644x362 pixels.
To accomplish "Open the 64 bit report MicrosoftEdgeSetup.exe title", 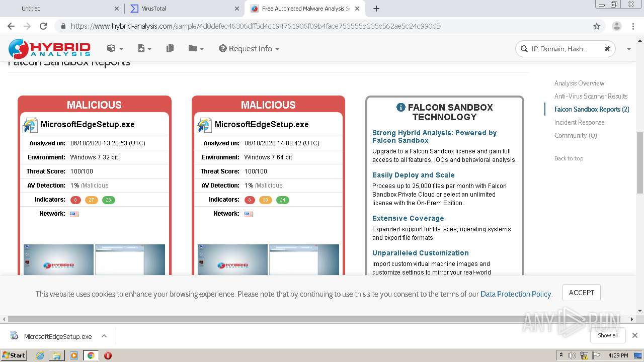I will coord(262,124).
